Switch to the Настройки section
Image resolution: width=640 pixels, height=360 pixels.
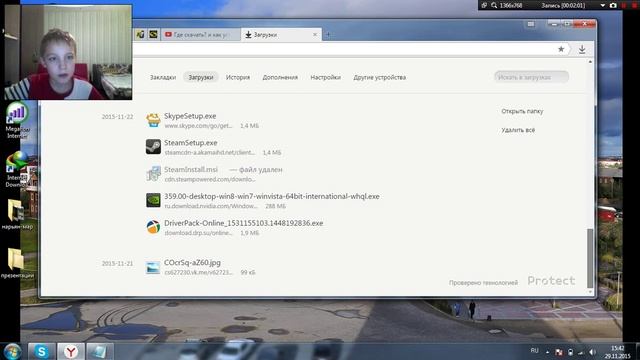(x=325, y=77)
